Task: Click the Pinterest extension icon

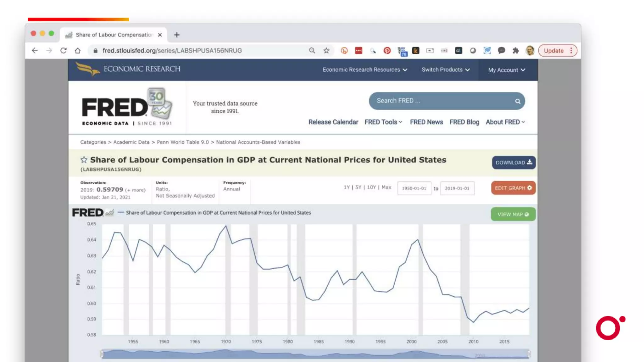Action: pyautogui.click(x=387, y=51)
